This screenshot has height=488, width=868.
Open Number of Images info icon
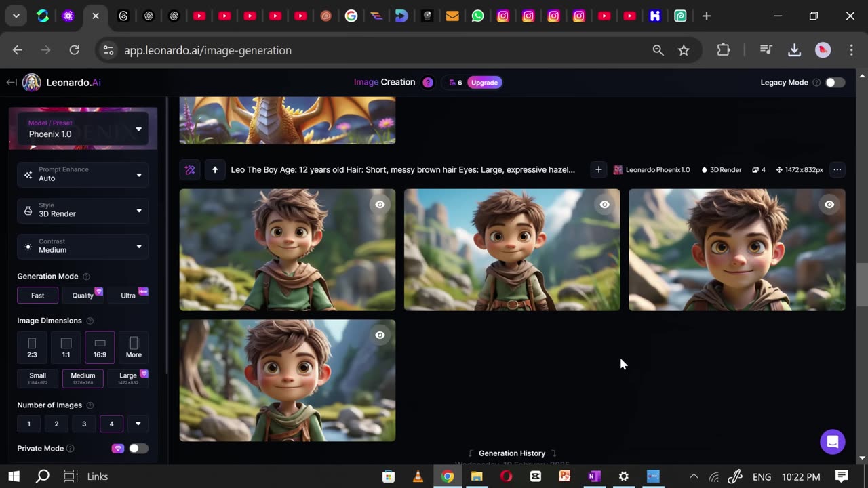tap(90, 405)
